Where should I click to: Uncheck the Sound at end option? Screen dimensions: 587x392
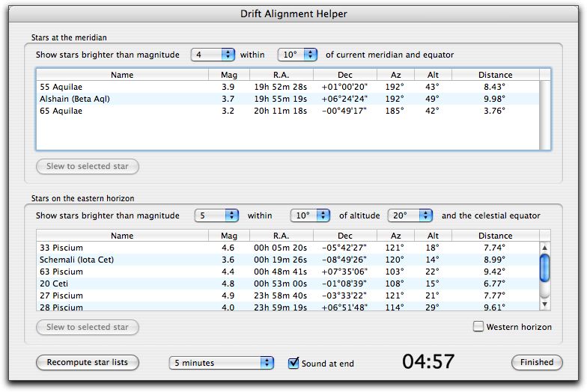click(293, 363)
